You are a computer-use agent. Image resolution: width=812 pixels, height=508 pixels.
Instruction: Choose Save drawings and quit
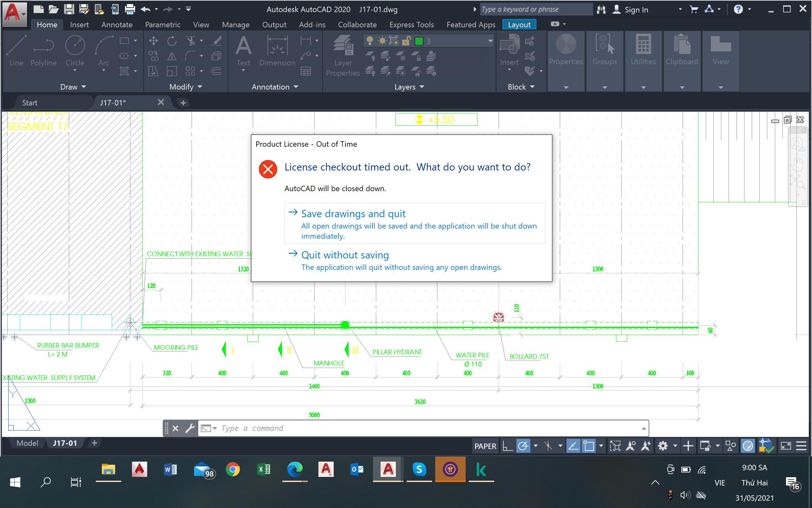pos(415,224)
